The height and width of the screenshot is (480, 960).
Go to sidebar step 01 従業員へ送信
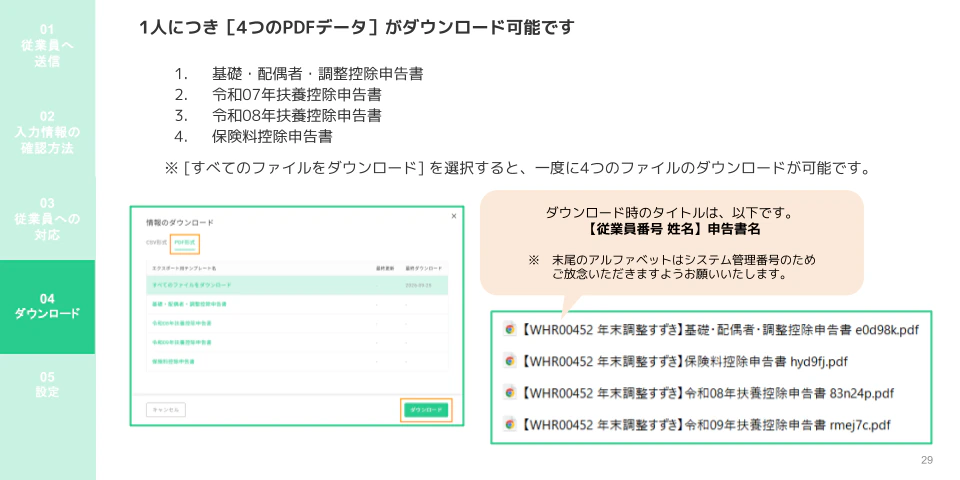coord(47,45)
